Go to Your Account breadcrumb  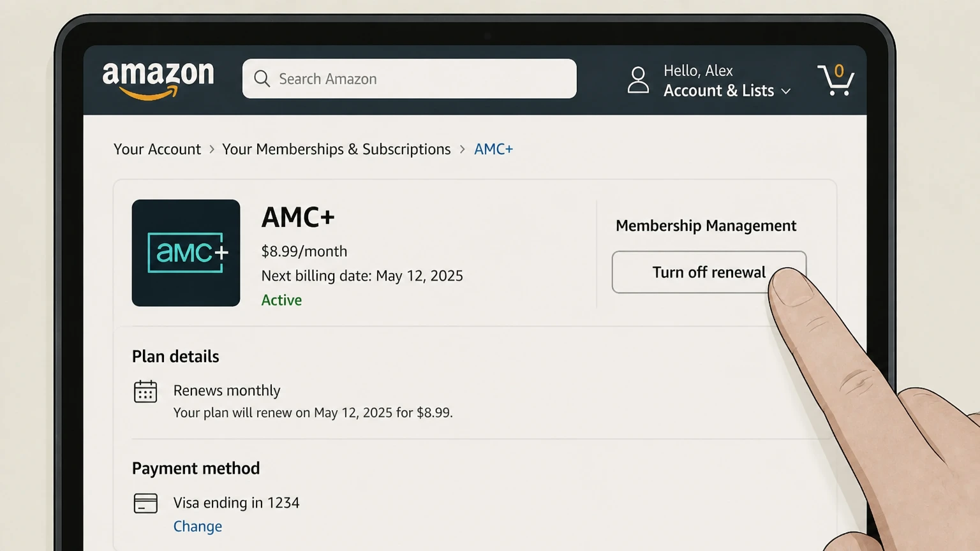coord(157,149)
